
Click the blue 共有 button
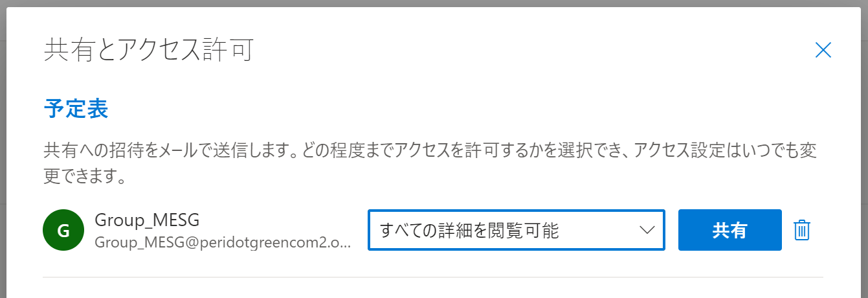(729, 230)
